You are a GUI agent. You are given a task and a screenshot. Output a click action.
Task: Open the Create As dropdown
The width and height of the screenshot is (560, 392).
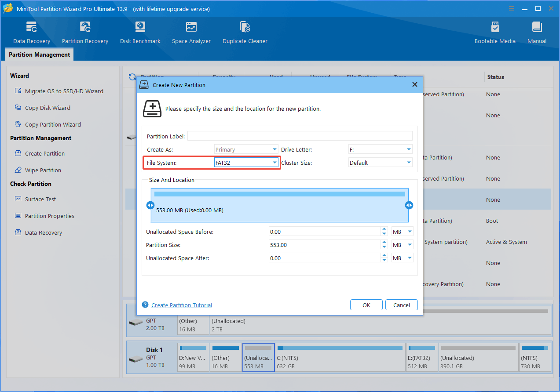[x=246, y=149]
